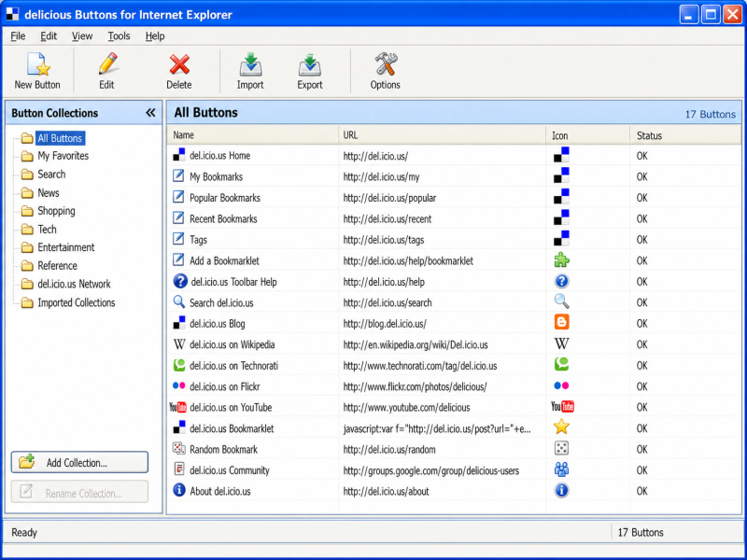Click the Import toolbar icon
The height and width of the screenshot is (560, 747).
point(250,64)
